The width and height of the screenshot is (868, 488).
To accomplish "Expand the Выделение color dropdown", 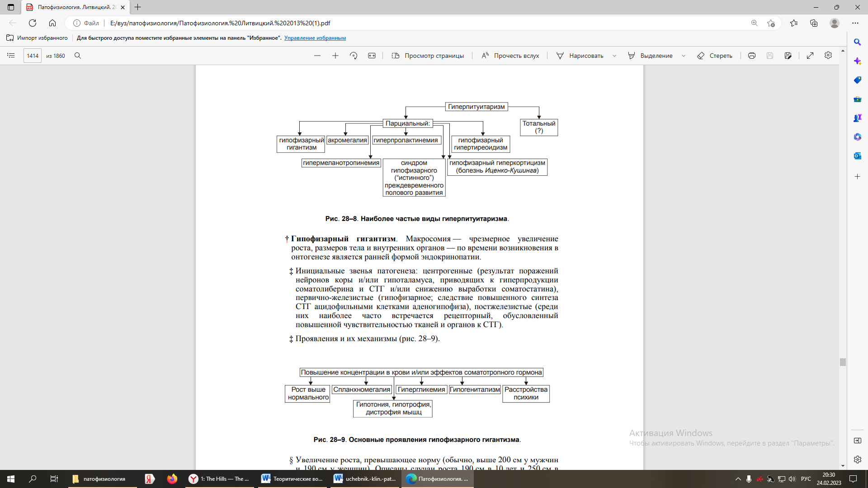I will [x=684, y=56].
